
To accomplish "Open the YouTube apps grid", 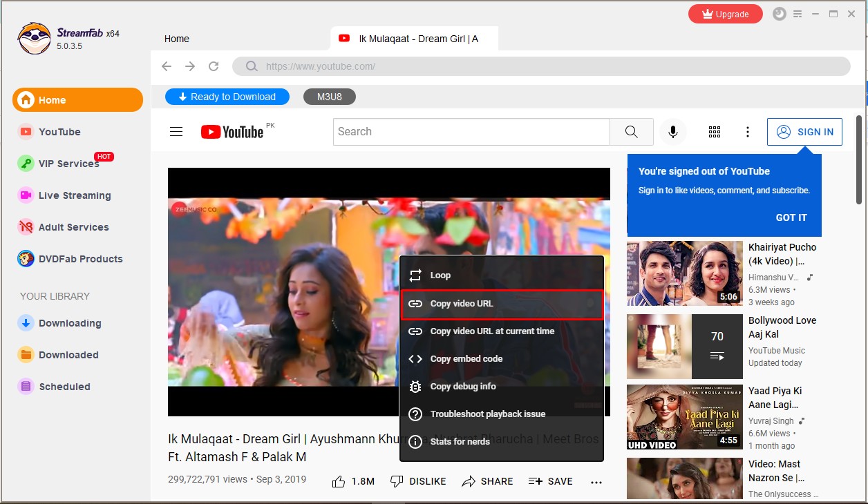I will pos(715,132).
